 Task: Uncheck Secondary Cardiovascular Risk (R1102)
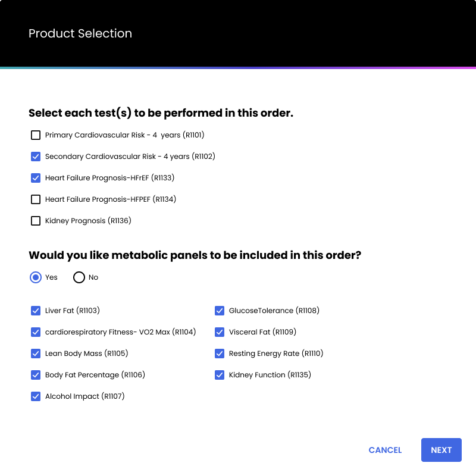tap(36, 157)
